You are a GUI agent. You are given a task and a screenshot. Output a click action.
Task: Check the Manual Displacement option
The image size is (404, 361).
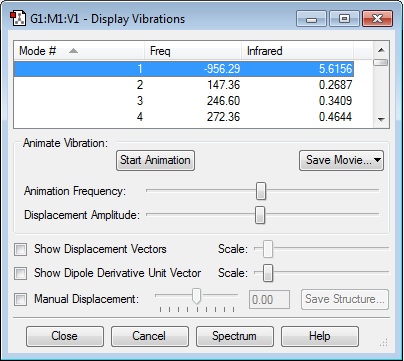coord(20,299)
